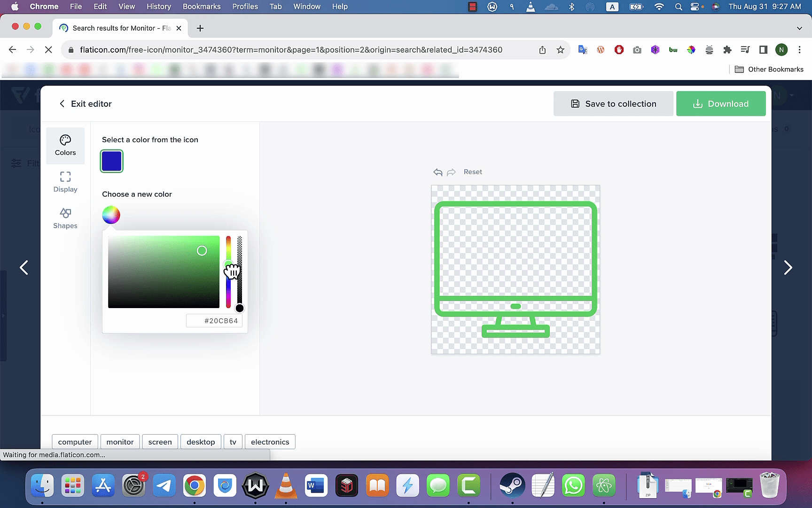
Task: Reset the icon edits
Action: click(473, 172)
